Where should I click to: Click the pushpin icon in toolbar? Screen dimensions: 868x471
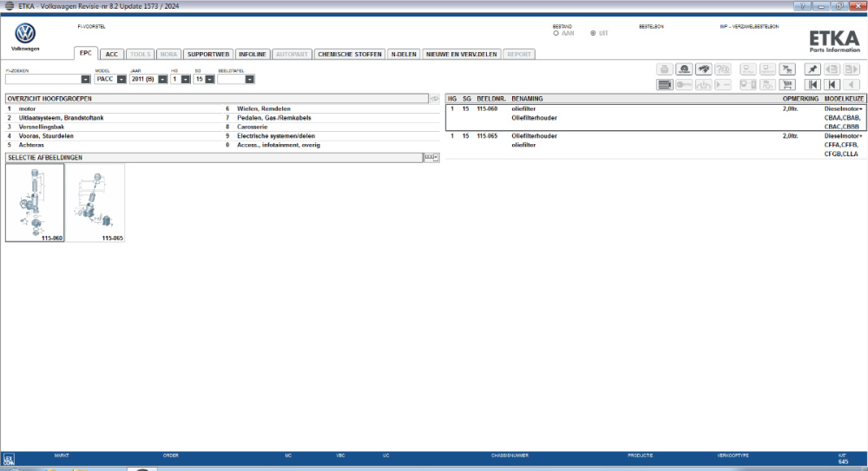coord(812,69)
